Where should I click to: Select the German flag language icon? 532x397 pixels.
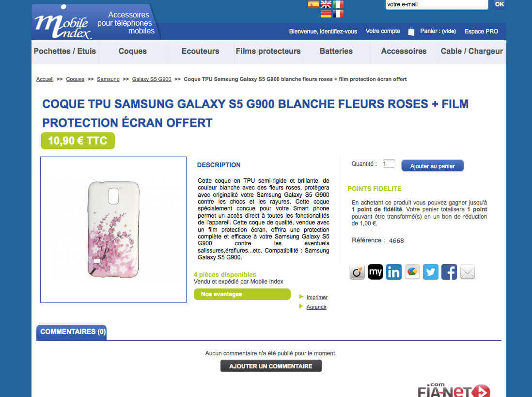tap(326, 14)
